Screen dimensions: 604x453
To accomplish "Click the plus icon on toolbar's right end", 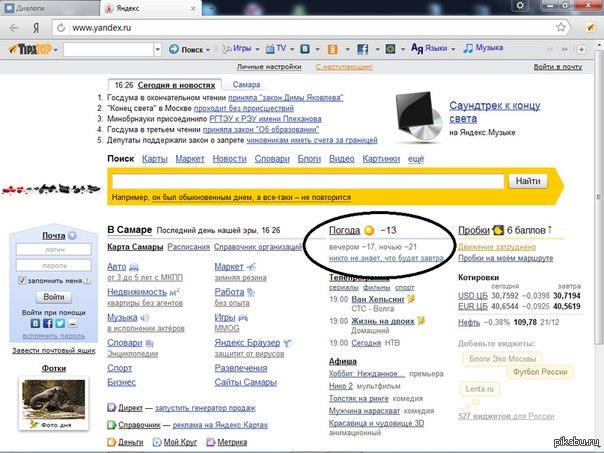I will (581, 49).
